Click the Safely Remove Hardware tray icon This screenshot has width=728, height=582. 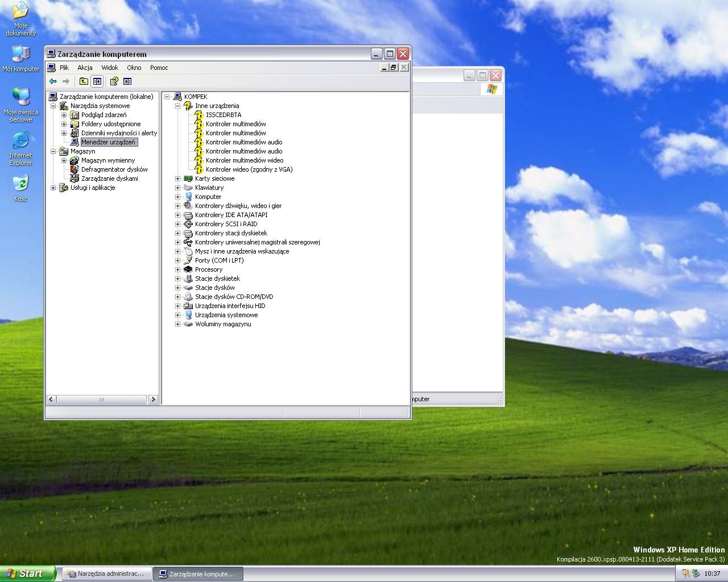click(695, 573)
